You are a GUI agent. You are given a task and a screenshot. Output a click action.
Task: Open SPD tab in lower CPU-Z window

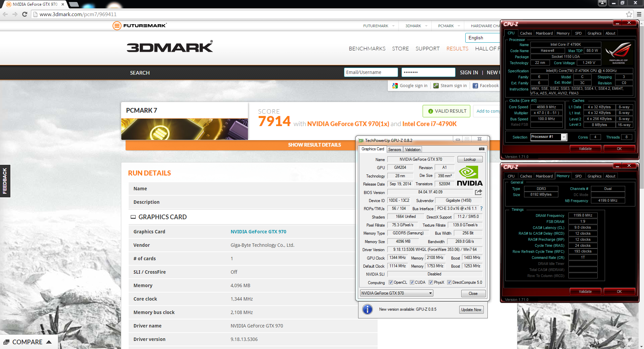578,176
